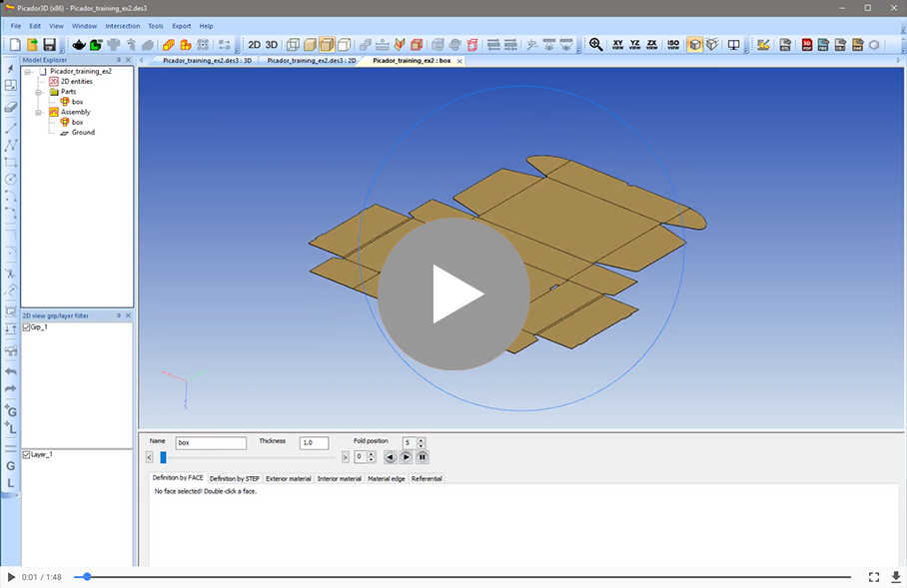Toggle the Grp_1 checkbox

(x=26, y=327)
